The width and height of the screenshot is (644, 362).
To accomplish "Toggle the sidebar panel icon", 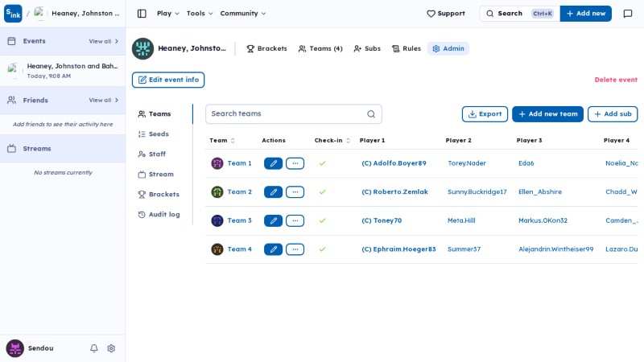I will [x=142, y=14].
